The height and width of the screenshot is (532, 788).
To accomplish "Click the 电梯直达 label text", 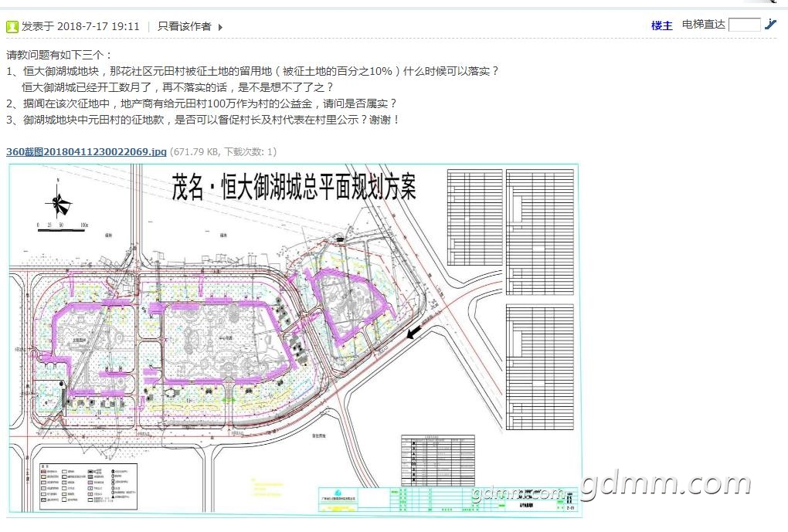I will point(704,25).
